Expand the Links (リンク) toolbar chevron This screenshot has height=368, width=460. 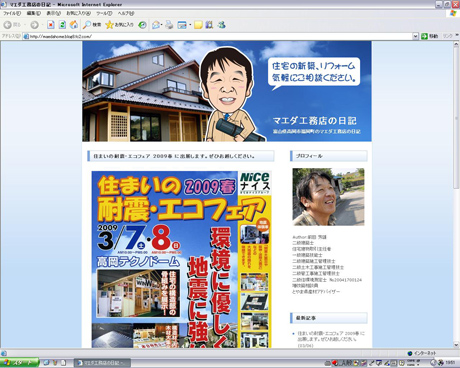[x=457, y=36]
